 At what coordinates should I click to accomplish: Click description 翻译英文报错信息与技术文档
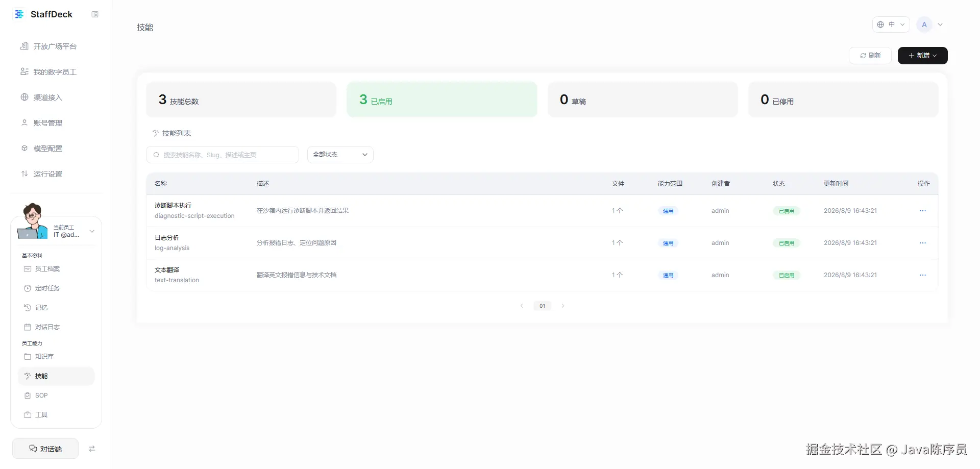(x=297, y=275)
